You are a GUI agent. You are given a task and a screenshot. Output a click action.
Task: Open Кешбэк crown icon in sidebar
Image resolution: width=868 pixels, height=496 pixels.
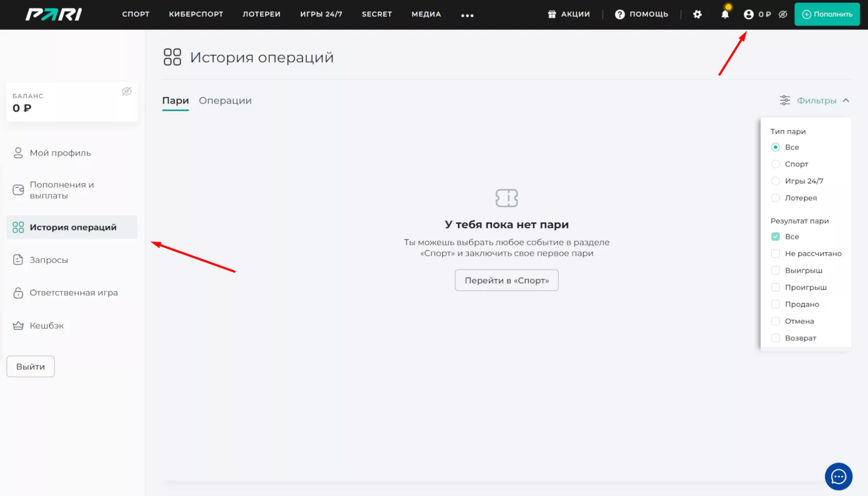tap(18, 325)
